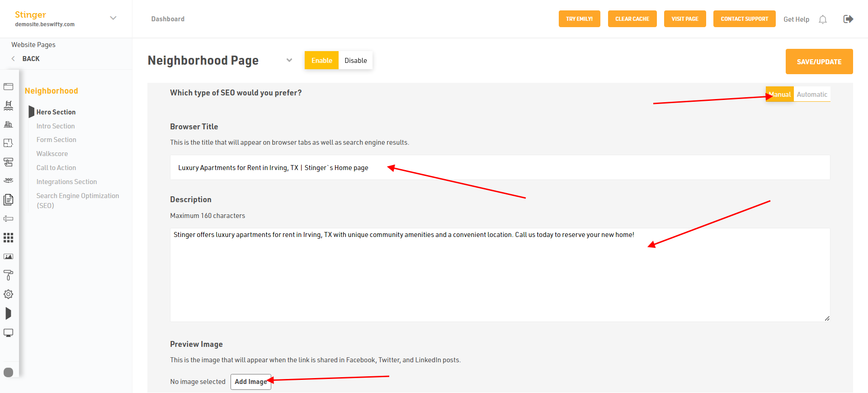Go back using the BACK chevron
Screen dimensions: 868x393
click(x=14, y=59)
